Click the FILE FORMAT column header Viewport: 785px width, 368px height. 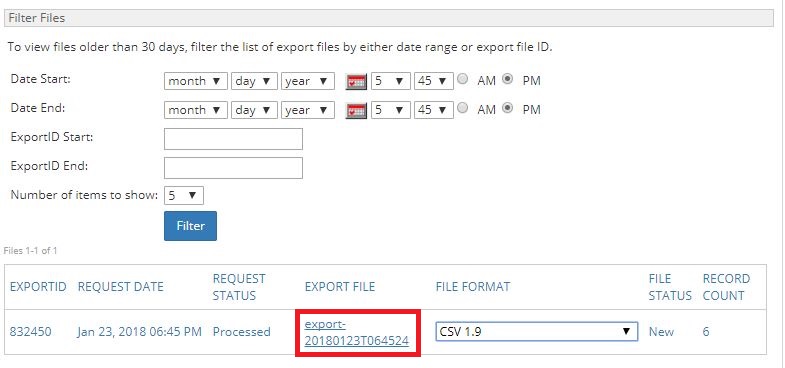[473, 287]
